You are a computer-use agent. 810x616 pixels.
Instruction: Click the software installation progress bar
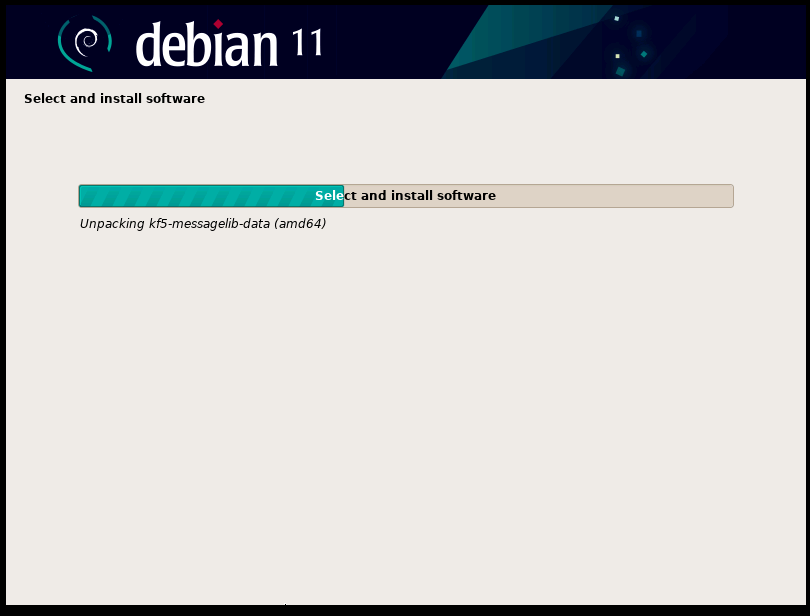click(406, 196)
